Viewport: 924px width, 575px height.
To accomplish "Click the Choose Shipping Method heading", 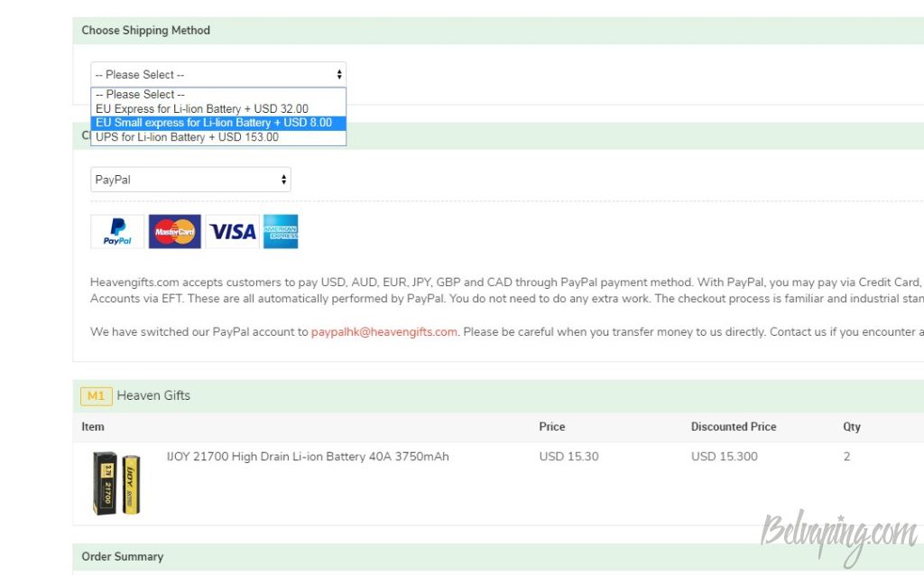I will (145, 30).
